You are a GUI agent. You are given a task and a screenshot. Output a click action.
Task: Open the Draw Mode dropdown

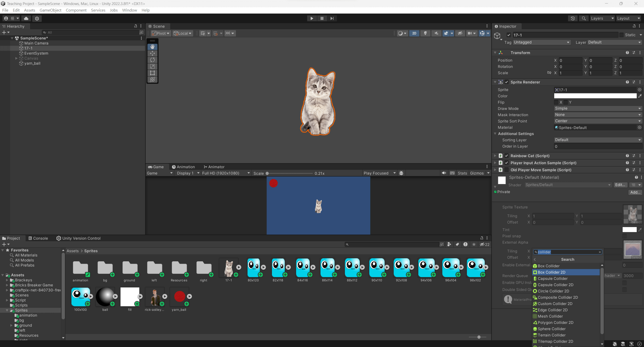pyautogui.click(x=597, y=108)
